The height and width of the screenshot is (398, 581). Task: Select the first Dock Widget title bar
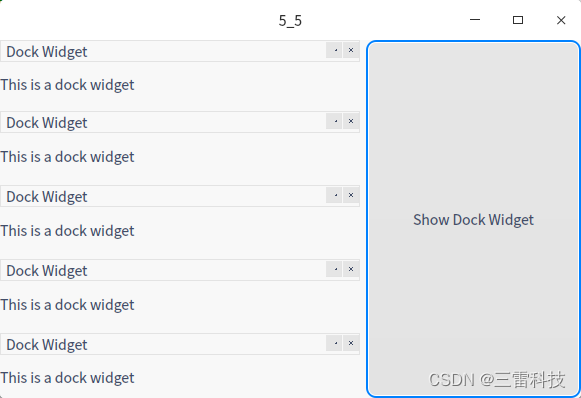click(x=163, y=51)
